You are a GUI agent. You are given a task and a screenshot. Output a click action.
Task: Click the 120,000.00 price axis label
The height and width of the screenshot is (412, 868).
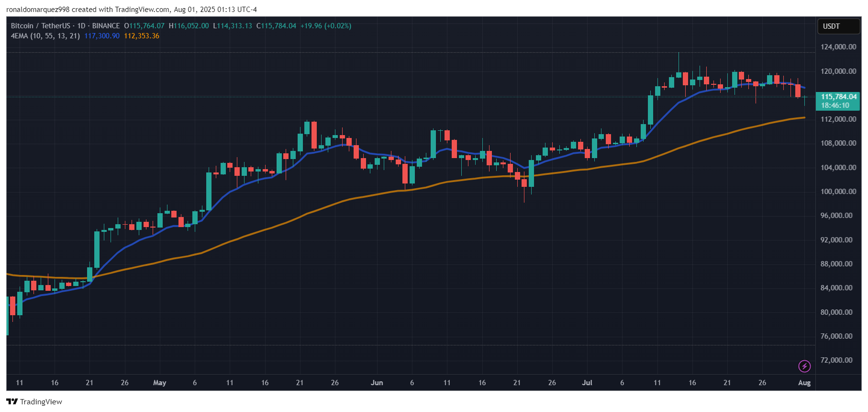(838, 71)
